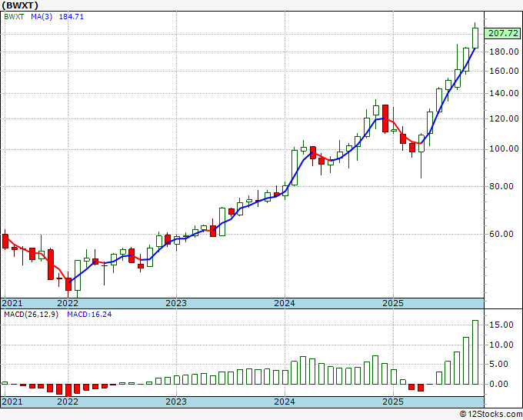Click the MA(3) legend label

click(42, 17)
